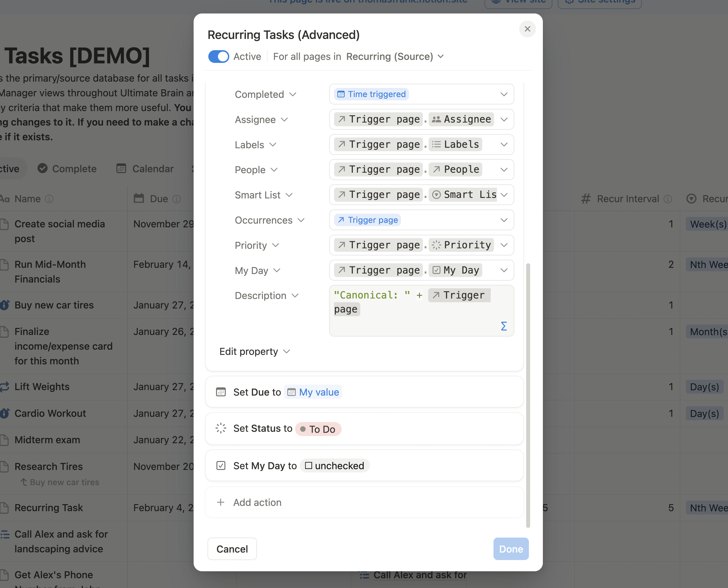Open the Time triggered value dropdown
The width and height of the screenshot is (728, 588).
point(422,94)
